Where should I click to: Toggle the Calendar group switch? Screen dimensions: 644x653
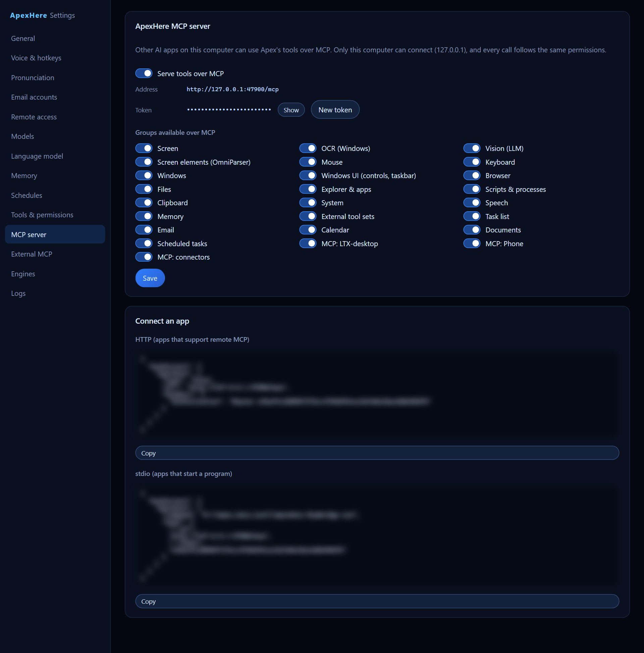(x=308, y=230)
